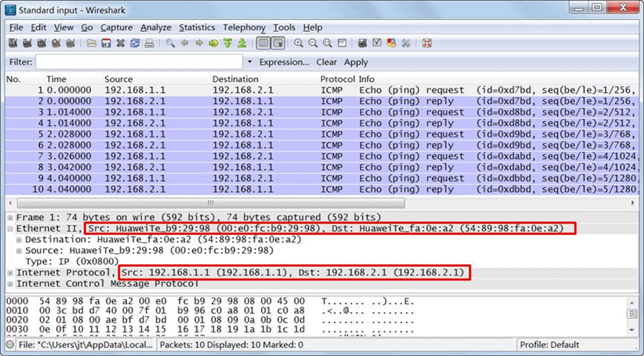Restart the running capture icon
Image resolution: width=644 pixels, height=356 pixels.
(x=70, y=43)
